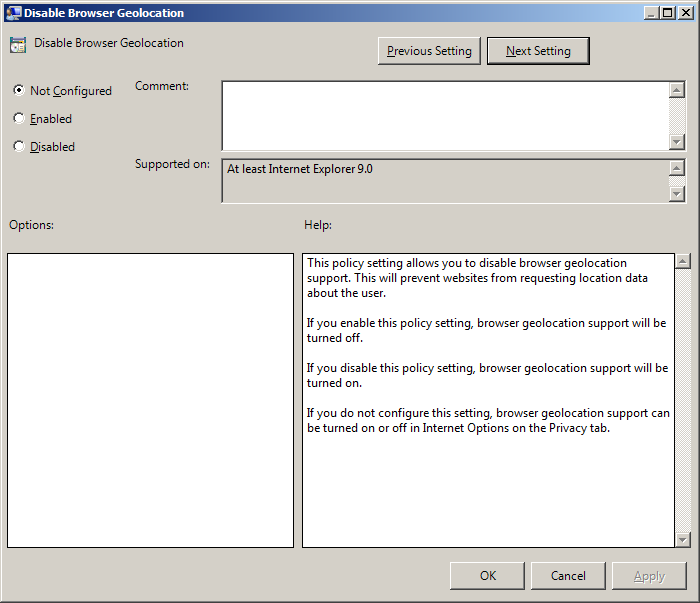Click the Supported on scroll up arrow

(x=677, y=169)
